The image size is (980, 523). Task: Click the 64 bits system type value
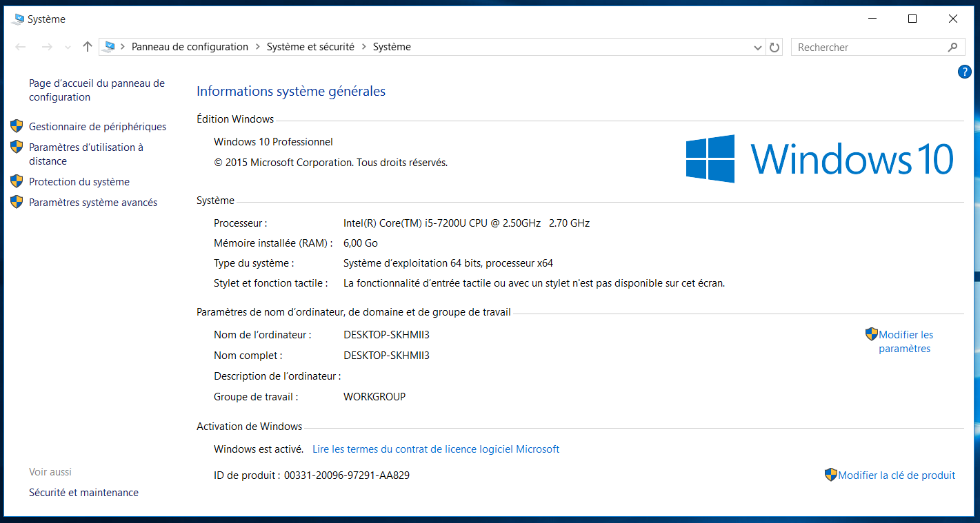[x=448, y=263]
